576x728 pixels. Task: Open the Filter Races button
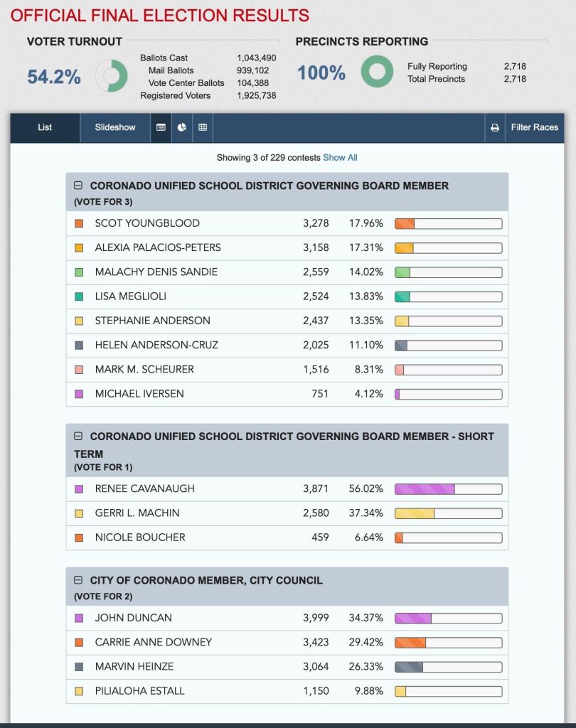click(534, 127)
